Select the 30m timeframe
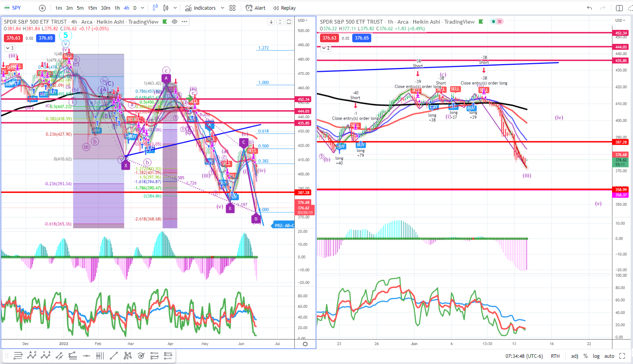The image size is (633, 364). pos(106,8)
